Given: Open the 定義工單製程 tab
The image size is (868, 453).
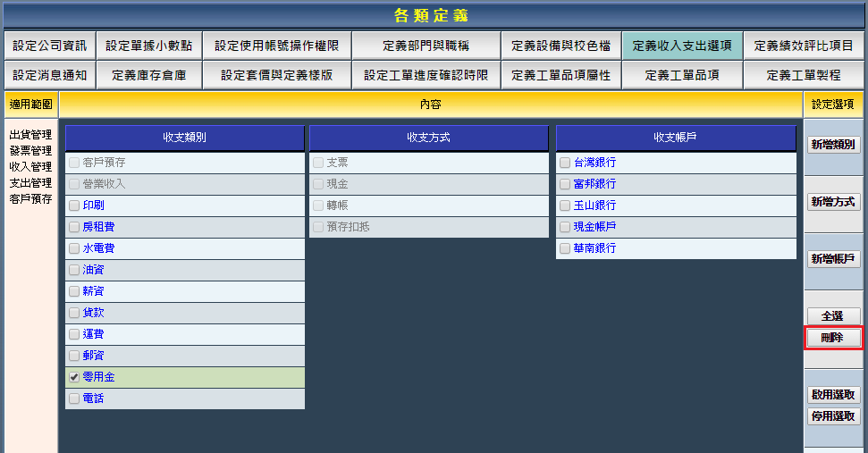Looking at the screenshot, I should tap(803, 75).
